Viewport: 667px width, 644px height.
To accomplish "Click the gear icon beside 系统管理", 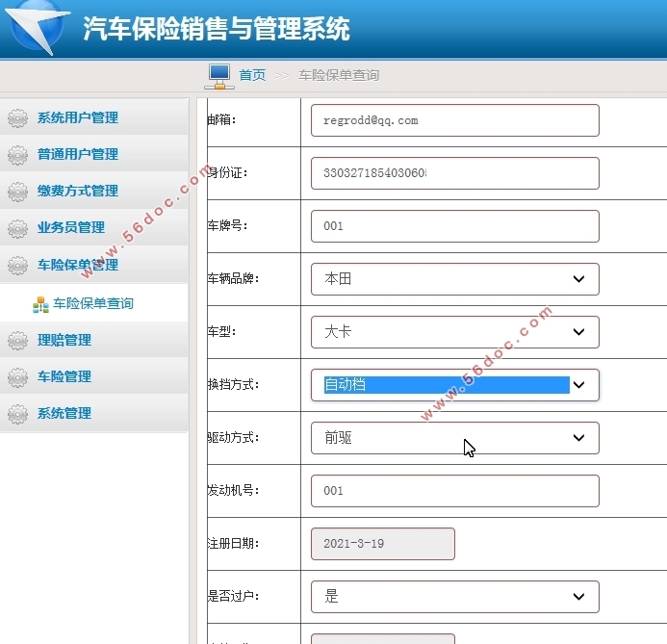I will click(x=17, y=414).
